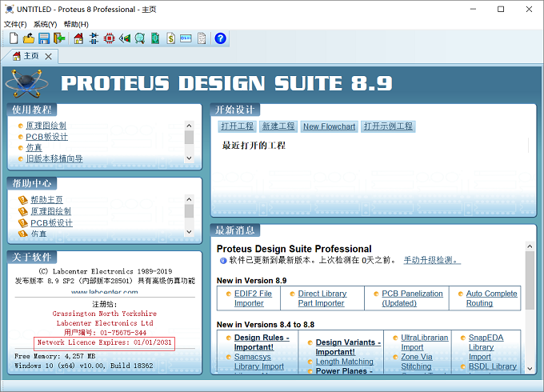The height and width of the screenshot is (392, 544).
Task: Click the 打开示例工程 button
Action: 388,126
